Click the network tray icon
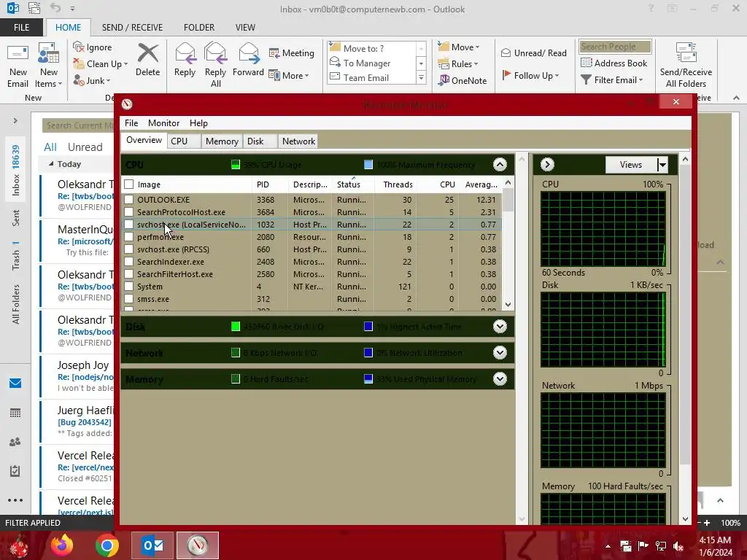Viewport: 747px width, 560px height. tap(661, 546)
